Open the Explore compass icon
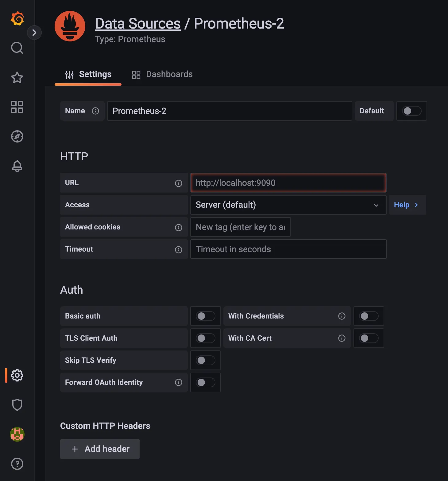 click(x=17, y=136)
